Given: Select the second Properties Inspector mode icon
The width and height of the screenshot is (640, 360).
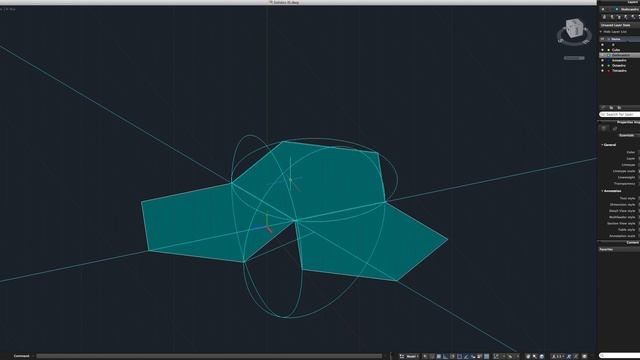Looking at the screenshot, I should [615, 129].
